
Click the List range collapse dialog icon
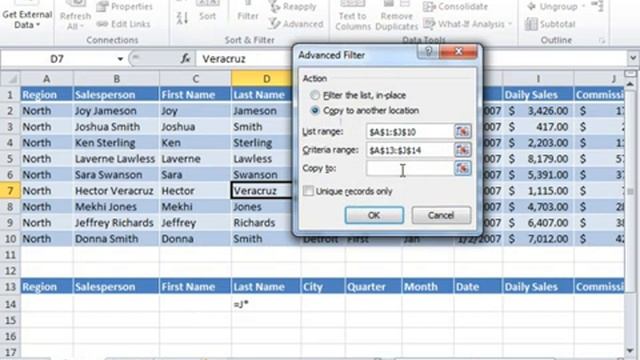(x=462, y=131)
